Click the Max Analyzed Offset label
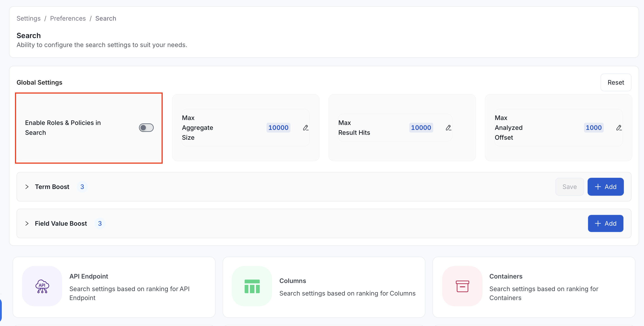644x326 pixels. pos(508,128)
